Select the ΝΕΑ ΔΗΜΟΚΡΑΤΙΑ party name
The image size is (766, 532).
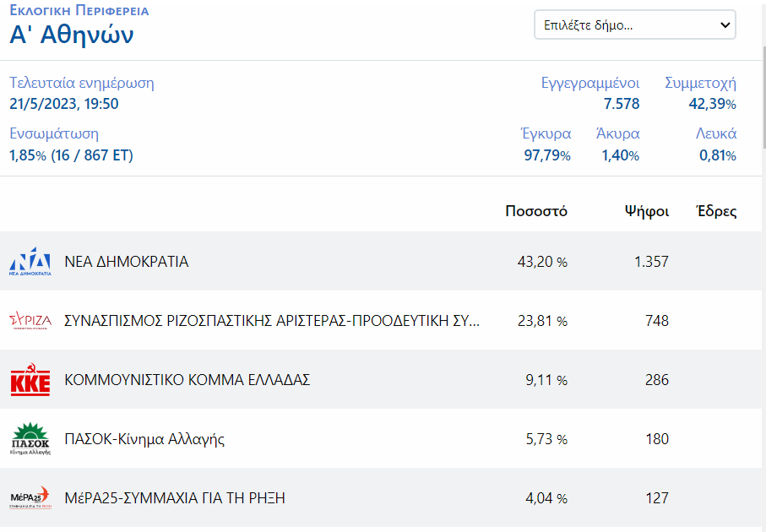[x=127, y=262]
